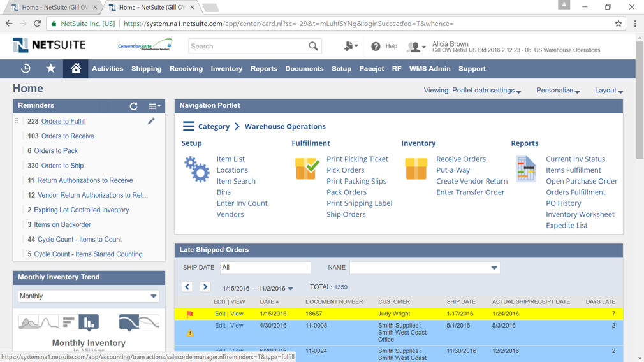Click the Inventory box icon
Viewport: 644px width, 362px height.
pos(416,169)
